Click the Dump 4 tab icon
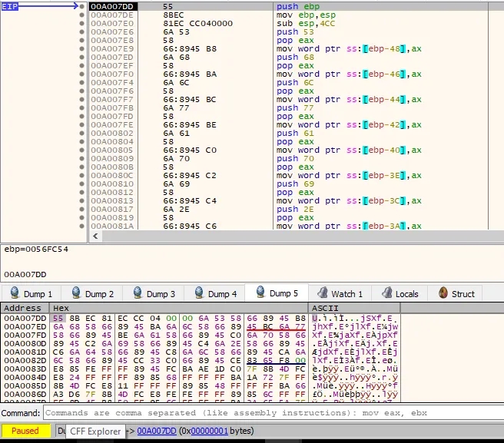504x443 pixels. (197, 293)
